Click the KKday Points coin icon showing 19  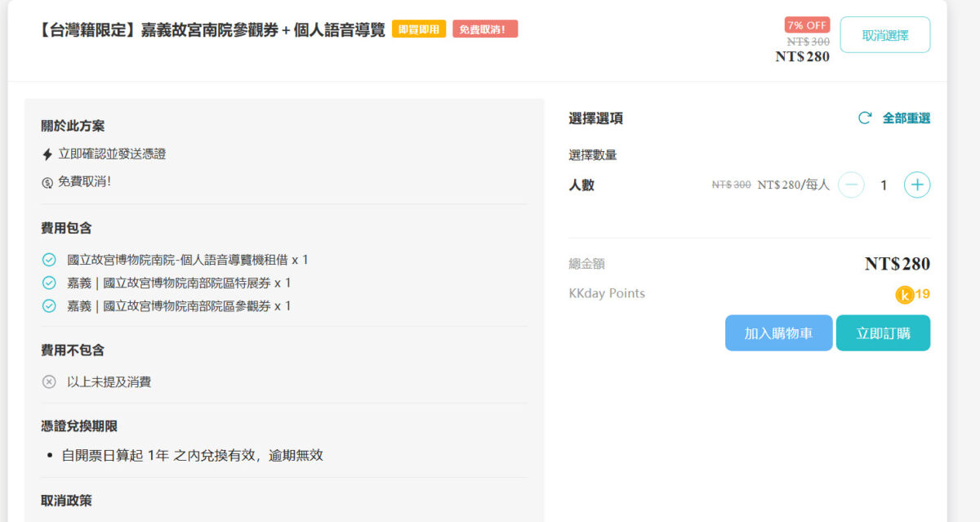(905, 294)
